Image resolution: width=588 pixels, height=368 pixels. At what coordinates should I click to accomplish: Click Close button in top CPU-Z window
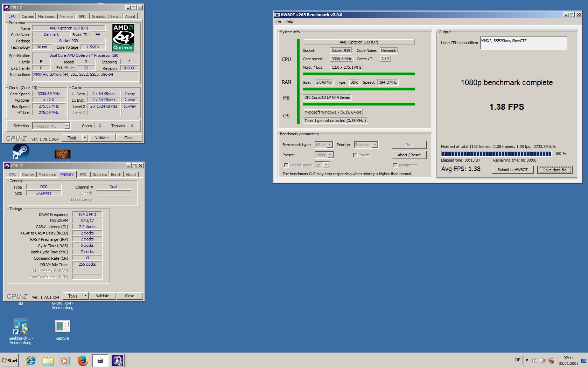point(129,138)
